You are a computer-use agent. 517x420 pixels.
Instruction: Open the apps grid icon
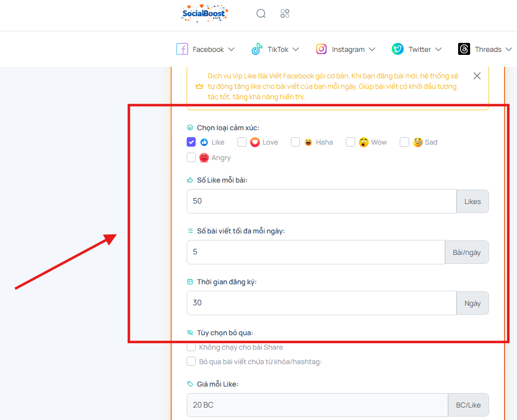point(285,13)
